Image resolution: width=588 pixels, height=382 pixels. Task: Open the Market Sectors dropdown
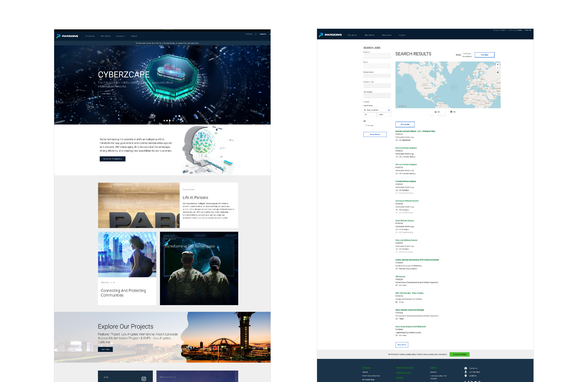(377, 76)
